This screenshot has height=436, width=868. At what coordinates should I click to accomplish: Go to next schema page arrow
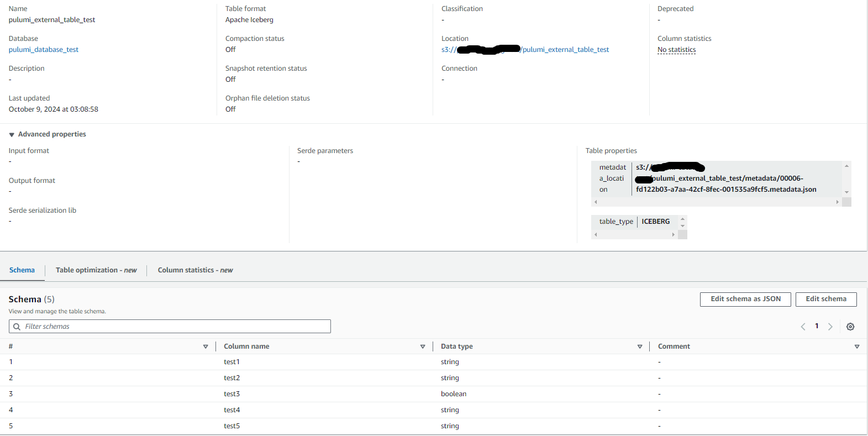(830, 327)
